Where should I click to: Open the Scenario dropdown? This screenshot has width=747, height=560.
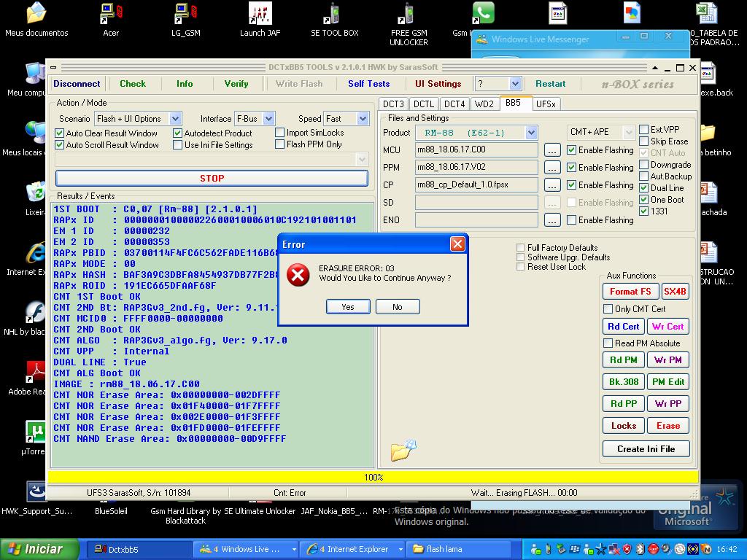pyautogui.click(x=175, y=119)
